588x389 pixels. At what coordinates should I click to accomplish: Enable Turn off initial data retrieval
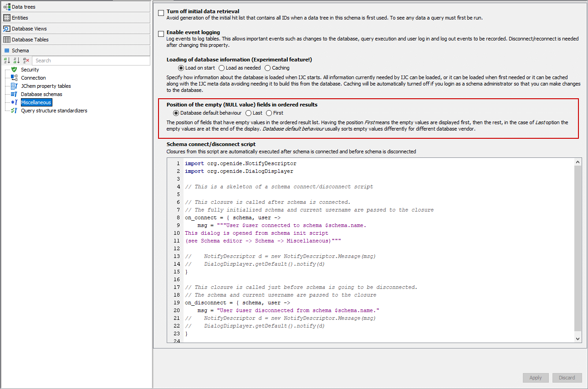pyautogui.click(x=161, y=13)
